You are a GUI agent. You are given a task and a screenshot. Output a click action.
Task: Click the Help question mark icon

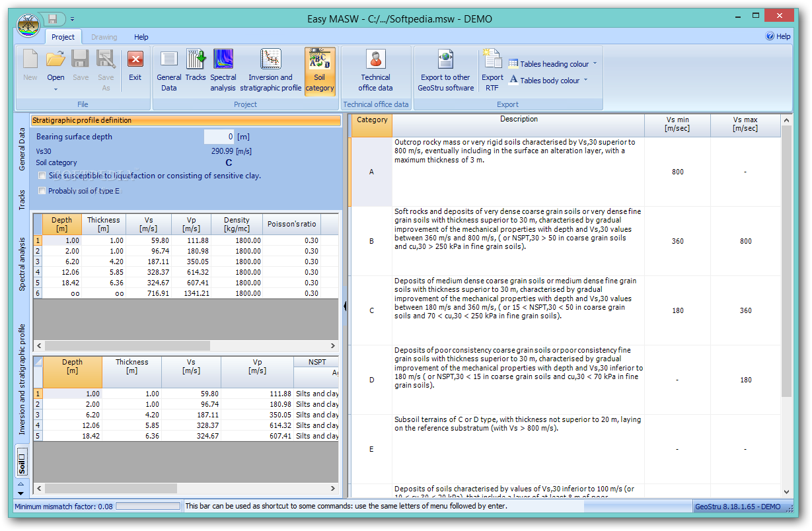[x=770, y=36]
